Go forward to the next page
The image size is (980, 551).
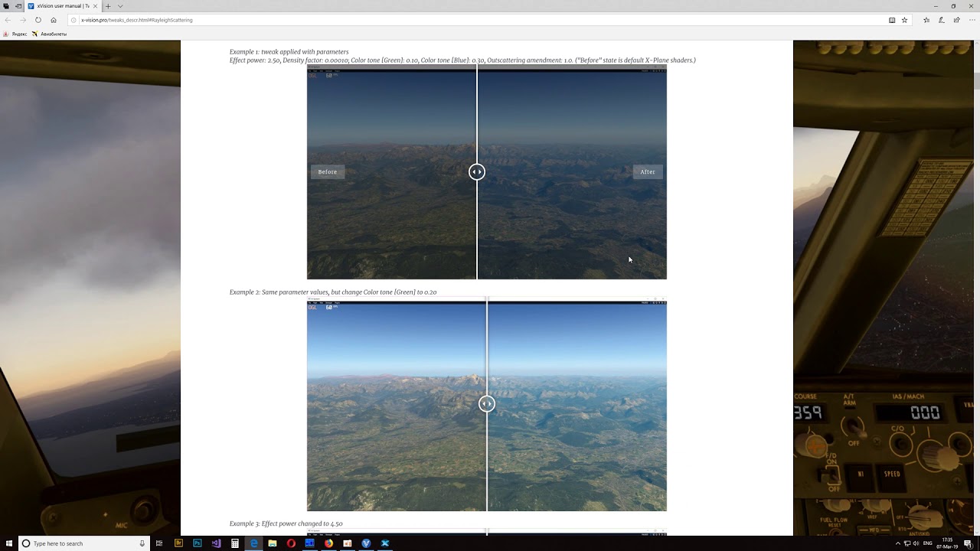pyautogui.click(x=22, y=20)
